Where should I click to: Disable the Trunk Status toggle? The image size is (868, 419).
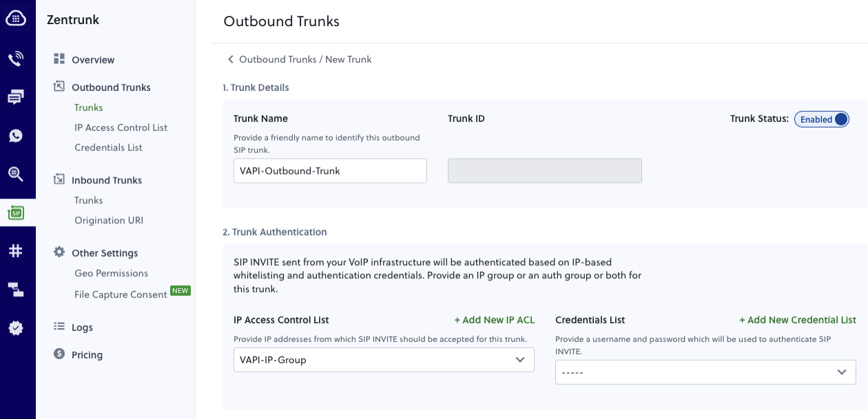point(822,119)
